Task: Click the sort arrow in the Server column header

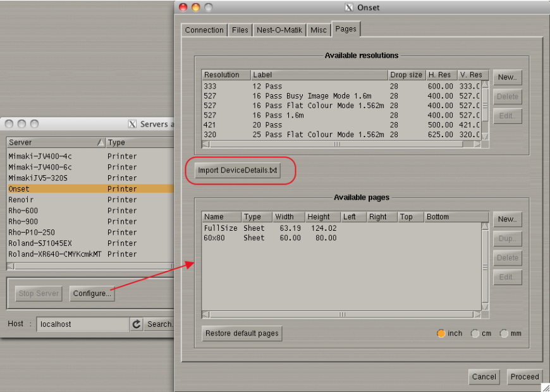Action: pyautogui.click(x=100, y=143)
